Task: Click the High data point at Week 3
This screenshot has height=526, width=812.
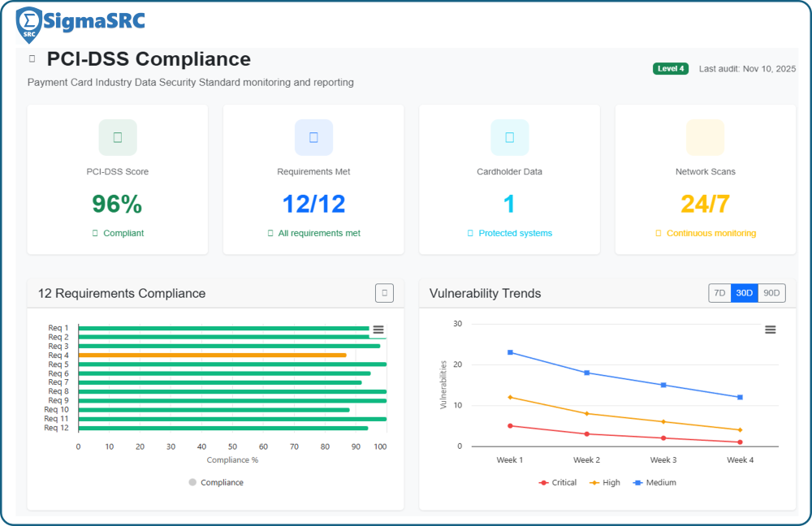Action: (663, 422)
